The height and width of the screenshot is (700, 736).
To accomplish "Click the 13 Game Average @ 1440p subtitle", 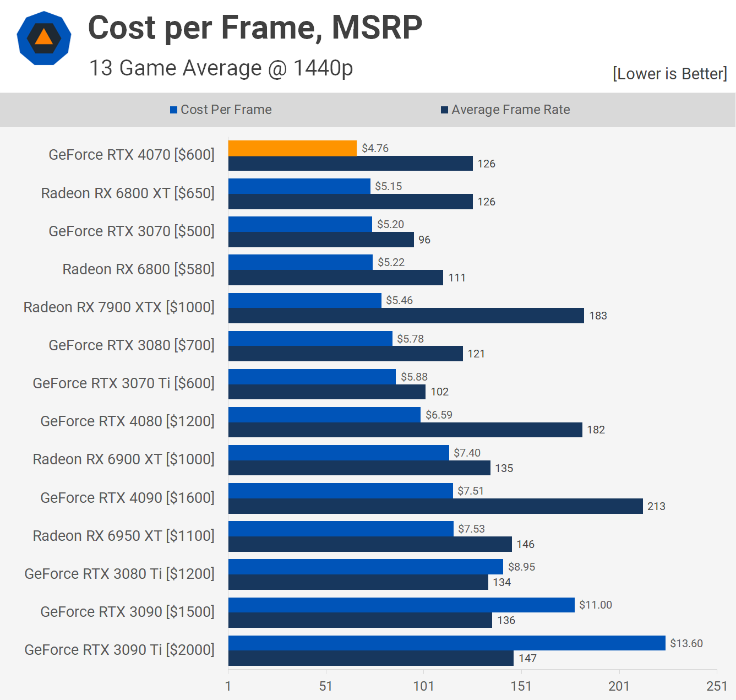I will pos(221,68).
